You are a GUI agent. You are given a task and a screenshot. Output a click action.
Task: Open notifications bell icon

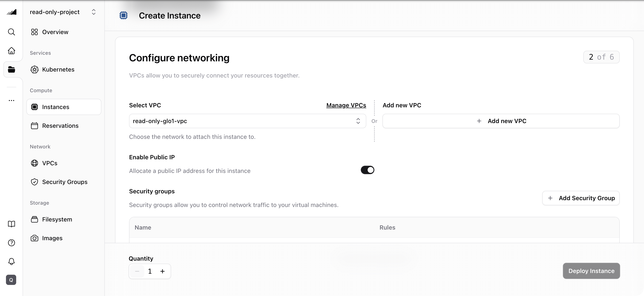pyautogui.click(x=11, y=262)
